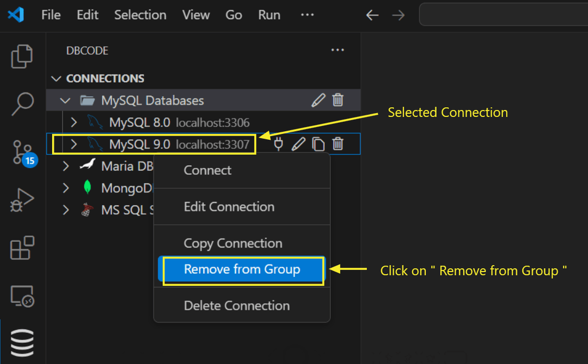This screenshot has width=588, height=364.
Task: Select the Search icon in activity bar
Action: [22, 103]
